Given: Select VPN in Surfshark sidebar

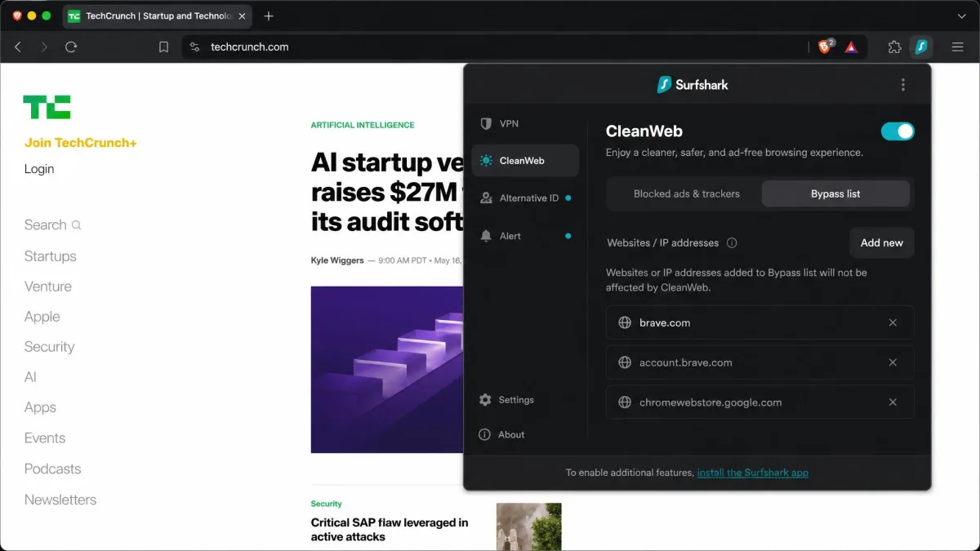Looking at the screenshot, I should 525,123.
